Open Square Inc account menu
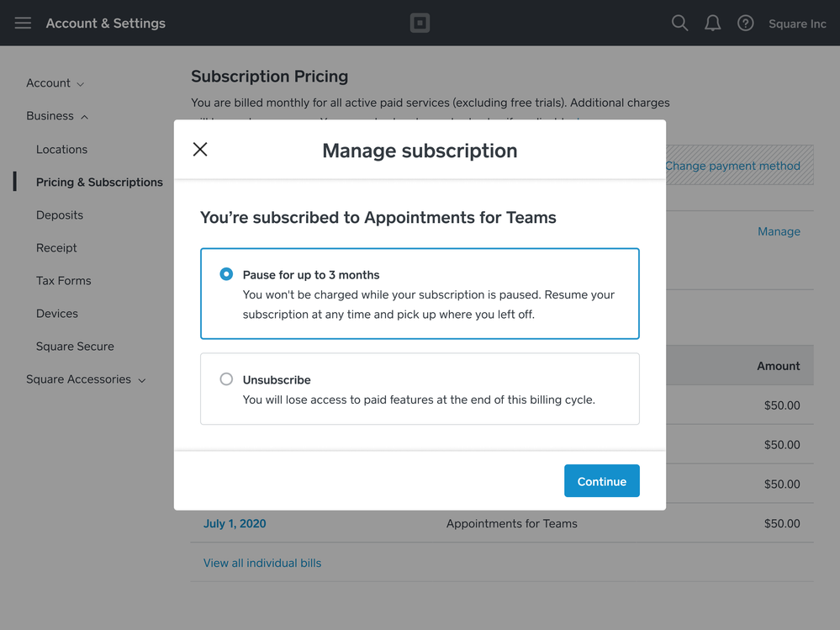Screen dimensions: 840x630 [797, 24]
